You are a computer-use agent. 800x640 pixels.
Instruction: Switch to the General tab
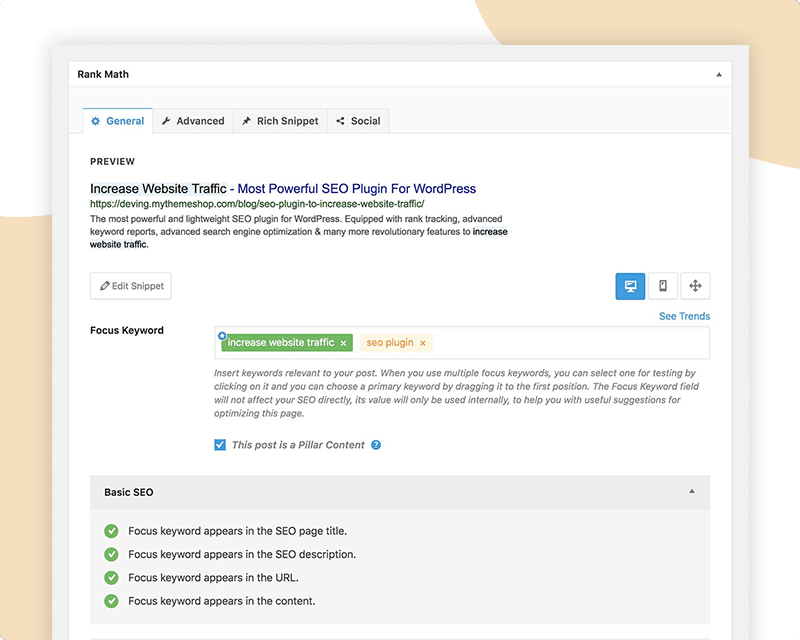click(117, 121)
